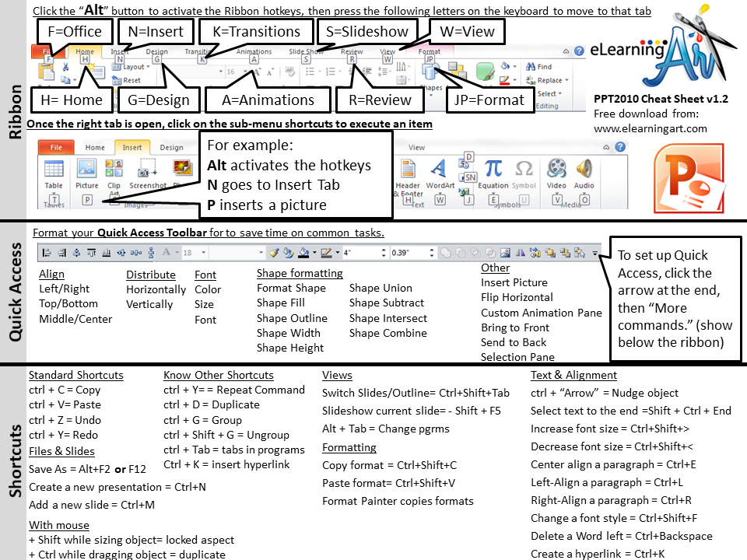Click the Table icon
This screenshot has height=560, width=747.
tap(54, 168)
